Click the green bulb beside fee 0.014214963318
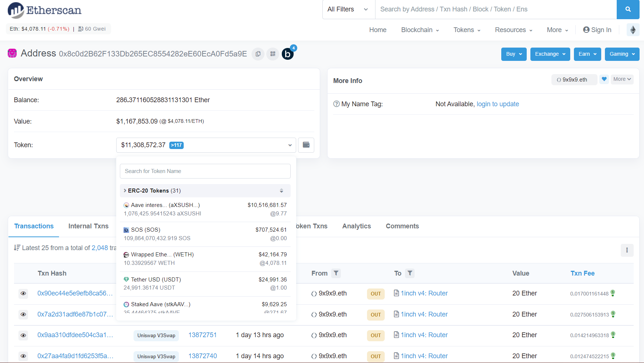The width and height of the screenshot is (644, 363). (x=613, y=335)
